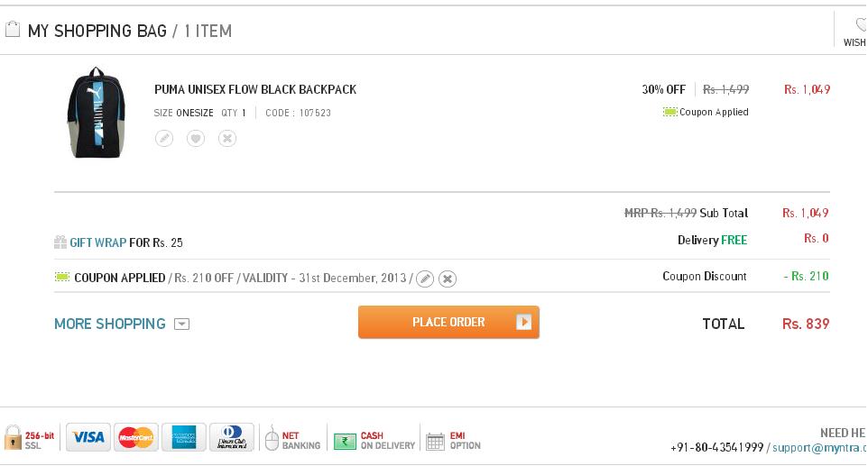This screenshot has height=466, width=868.
Task: Click the MasterCard payment icon
Action: (136, 437)
